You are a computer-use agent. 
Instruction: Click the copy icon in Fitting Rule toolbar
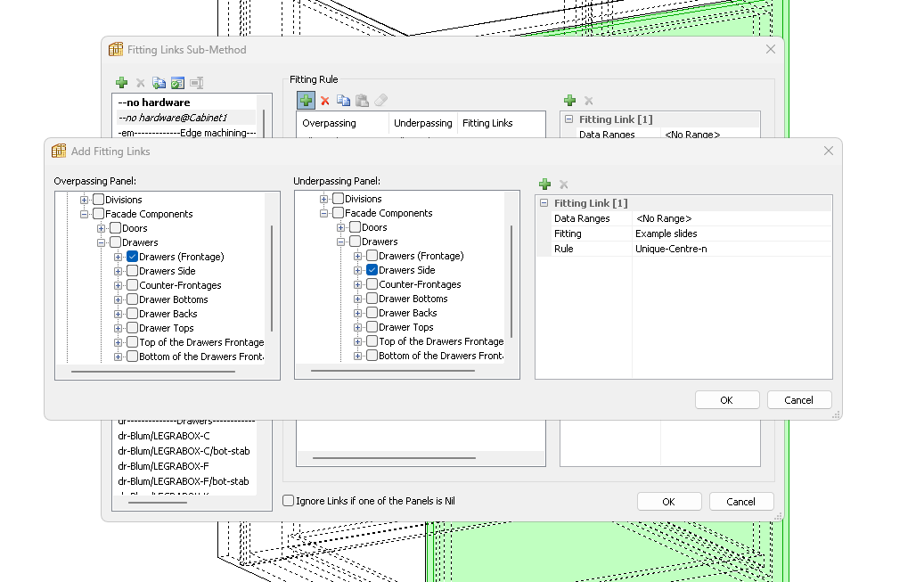(344, 101)
